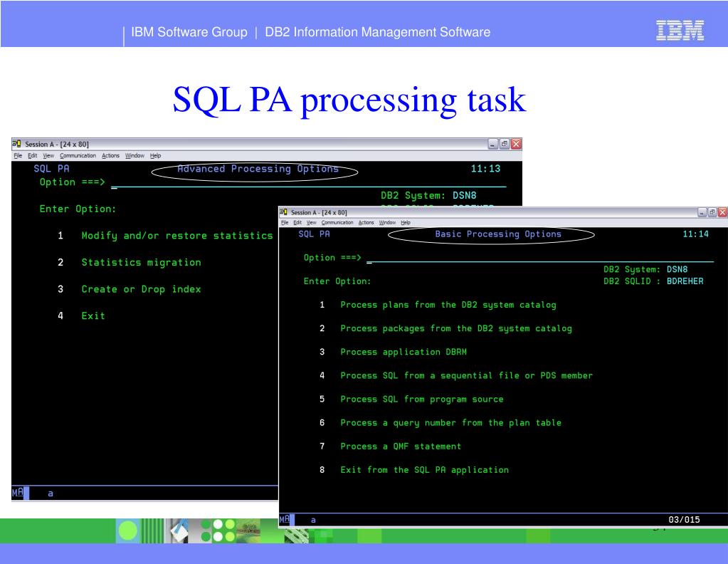Select 'Process SQL from program source' option
Screen dimensions: 728x564
[x=421, y=399]
